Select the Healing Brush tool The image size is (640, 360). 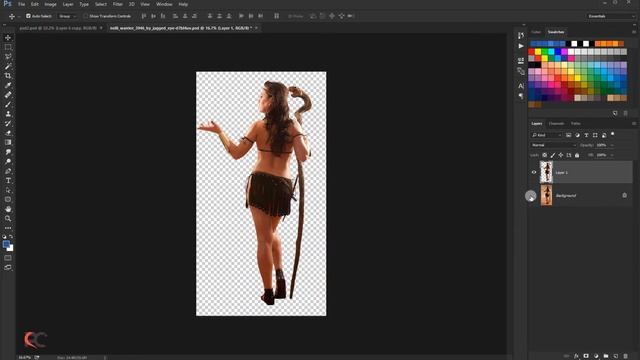click(x=8, y=95)
